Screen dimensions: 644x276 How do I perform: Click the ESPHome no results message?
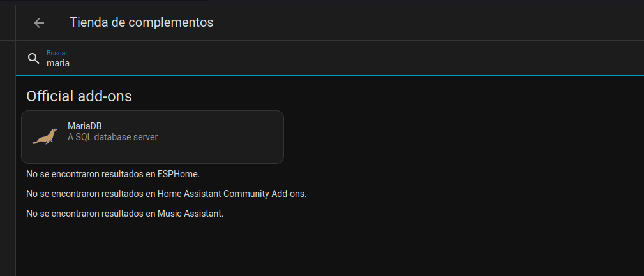point(117,173)
